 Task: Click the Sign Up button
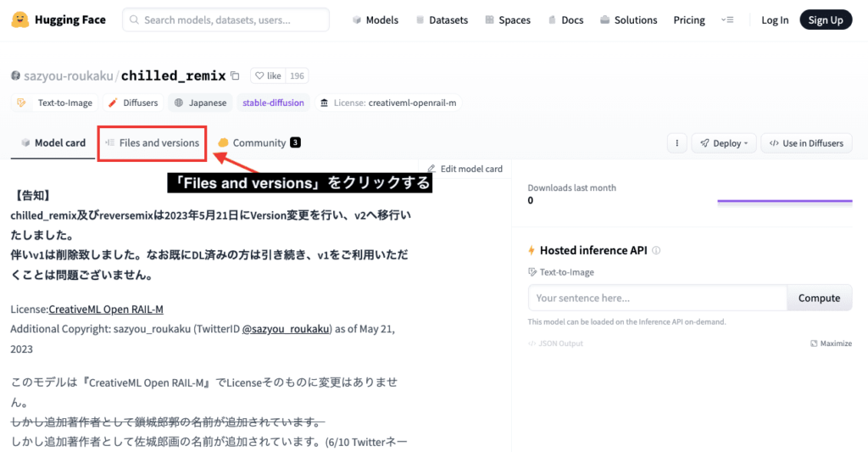[x=826, y=20]
